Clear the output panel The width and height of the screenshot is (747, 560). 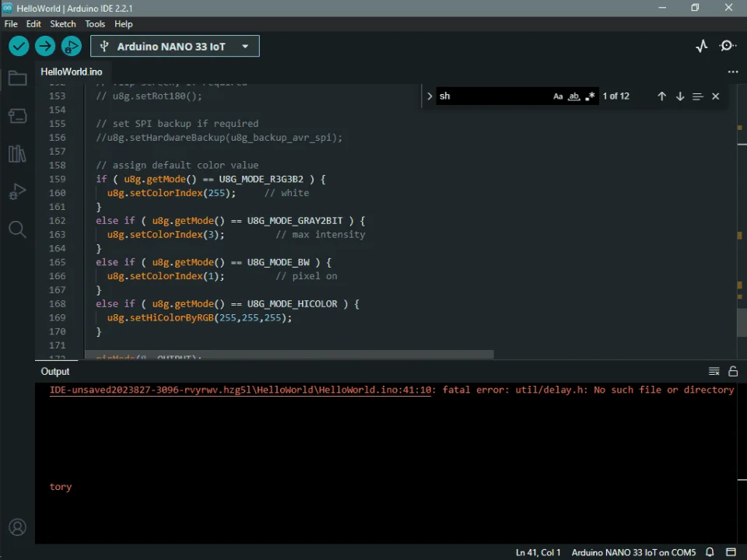click(714, 372)
